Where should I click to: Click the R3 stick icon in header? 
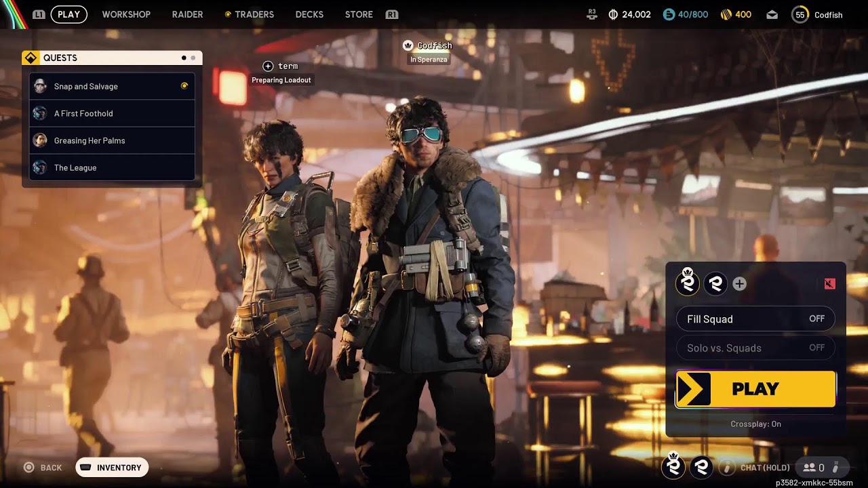592,14
